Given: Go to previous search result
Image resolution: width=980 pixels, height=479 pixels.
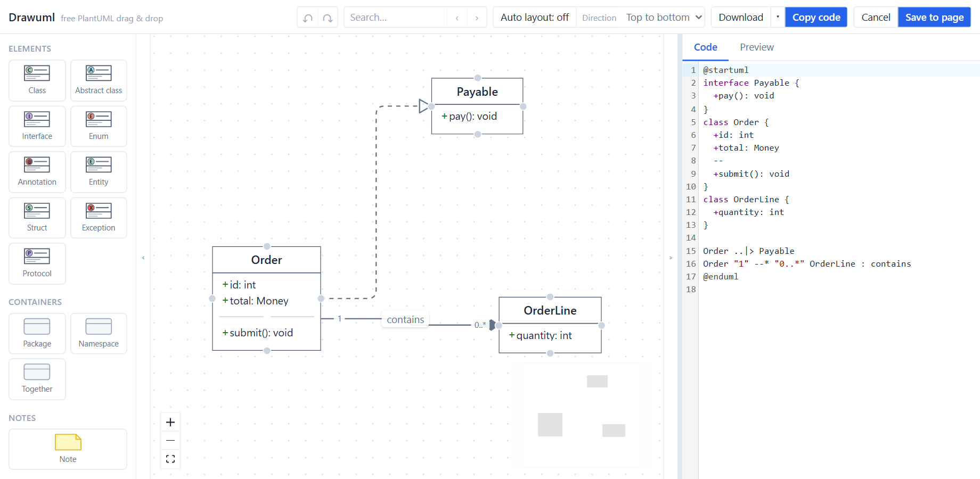Looking at the screenshot, I should coord(457,18).
